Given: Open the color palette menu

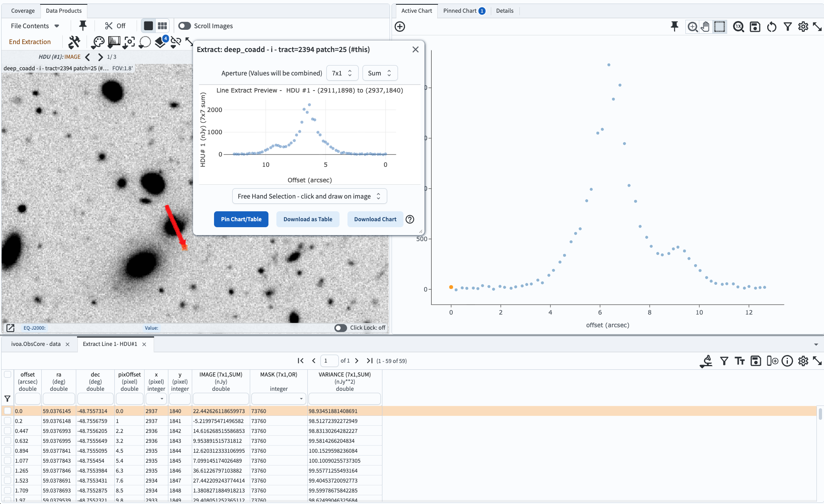Looking at the screenshot, I should point(98,42).
